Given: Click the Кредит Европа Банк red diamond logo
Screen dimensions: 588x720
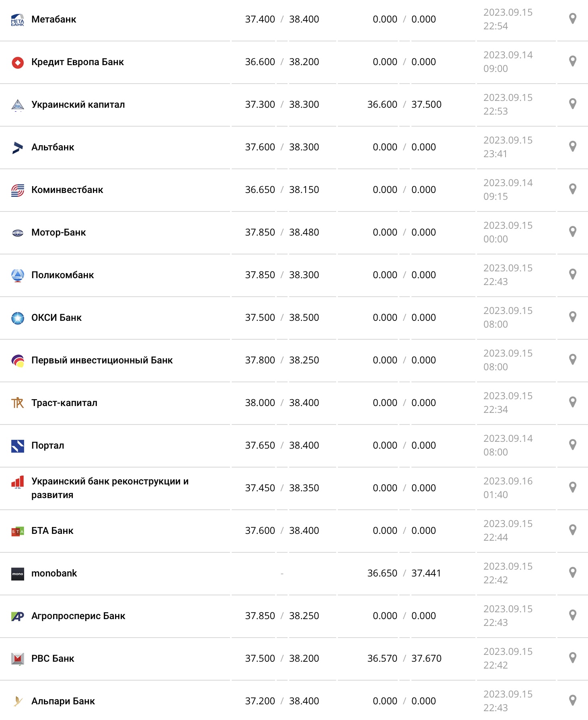Looking at the screenshot, I should click(x=16, y=62).
